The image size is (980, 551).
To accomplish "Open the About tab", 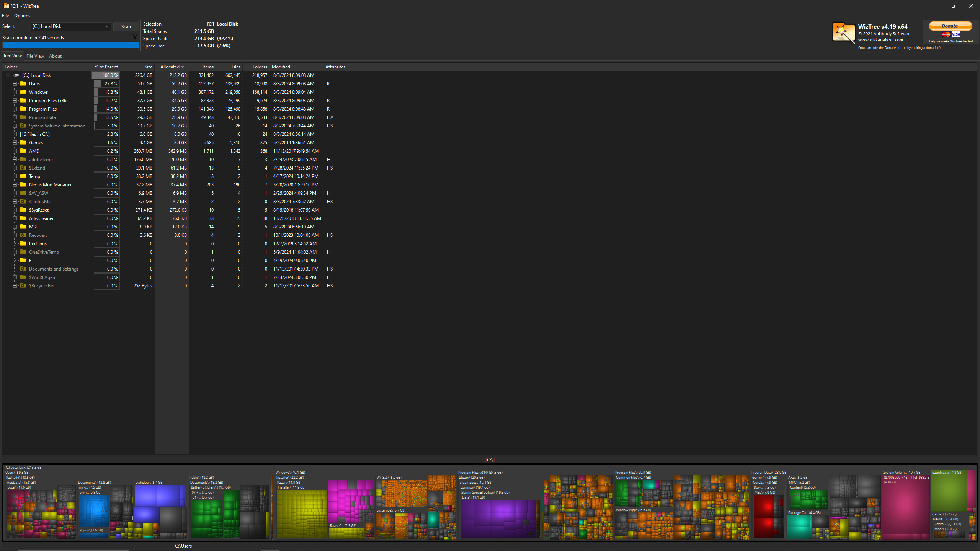I will [x=55, y=56].
